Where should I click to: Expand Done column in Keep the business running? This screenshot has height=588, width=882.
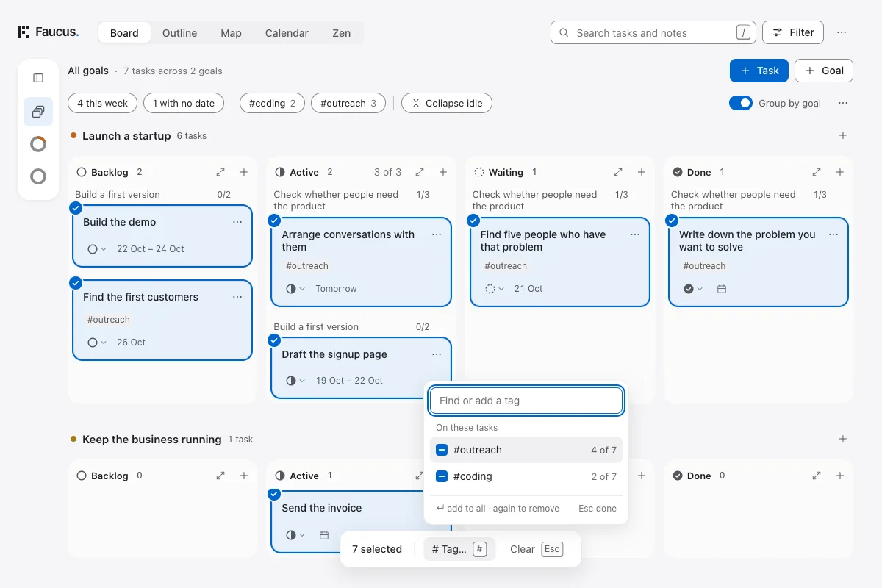point(817,476)
